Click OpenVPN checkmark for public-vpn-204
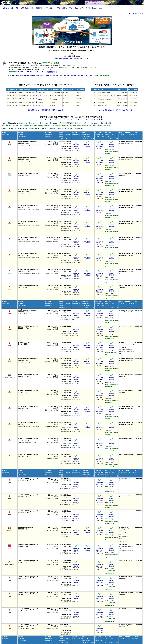 (100, 142)
